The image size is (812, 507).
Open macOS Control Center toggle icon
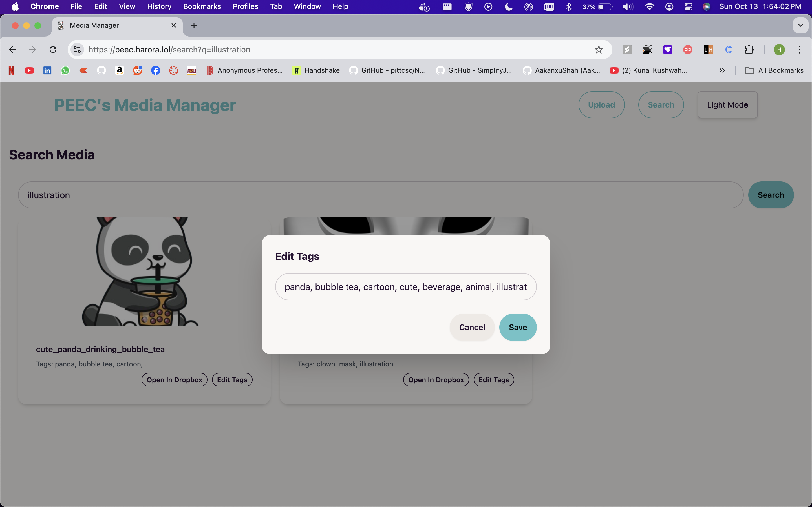tap(689, 7)
